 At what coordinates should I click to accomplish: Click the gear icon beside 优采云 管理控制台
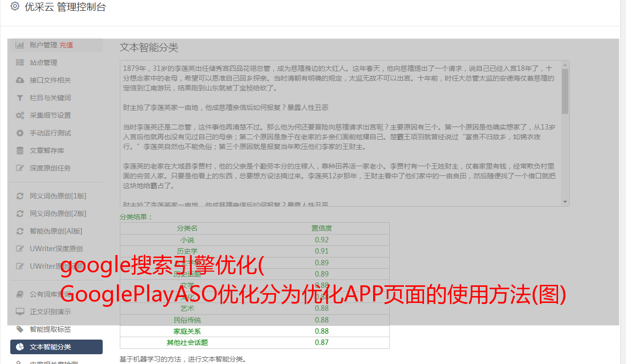click(15, 6)
